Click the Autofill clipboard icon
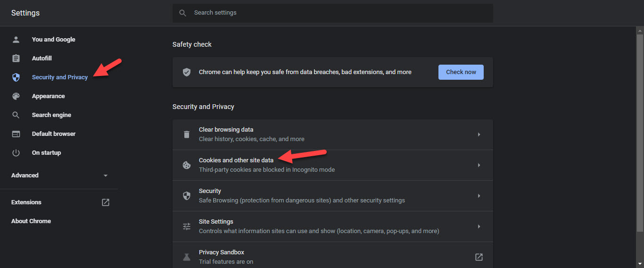Viewport: 644px width, 268px height. click(x=16, y=59)
